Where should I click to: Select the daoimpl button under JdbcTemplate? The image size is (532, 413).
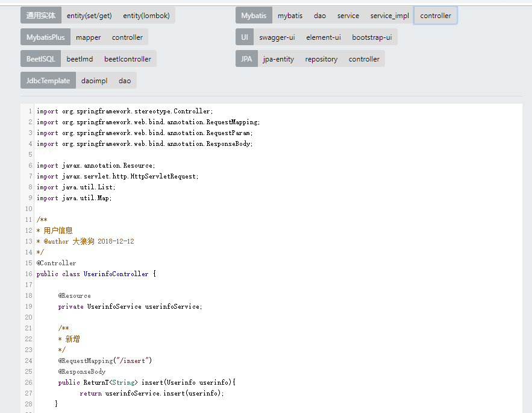point(95,81)
